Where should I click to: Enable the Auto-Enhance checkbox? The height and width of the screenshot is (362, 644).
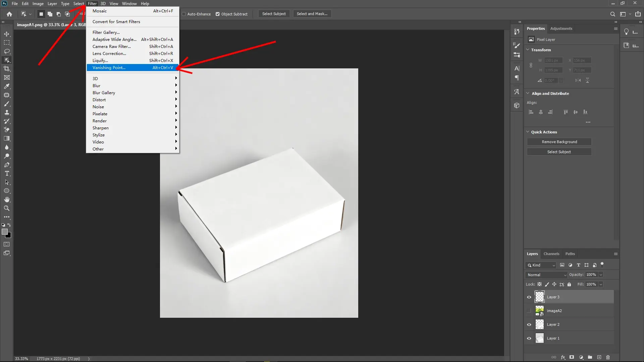click(184, 14)
